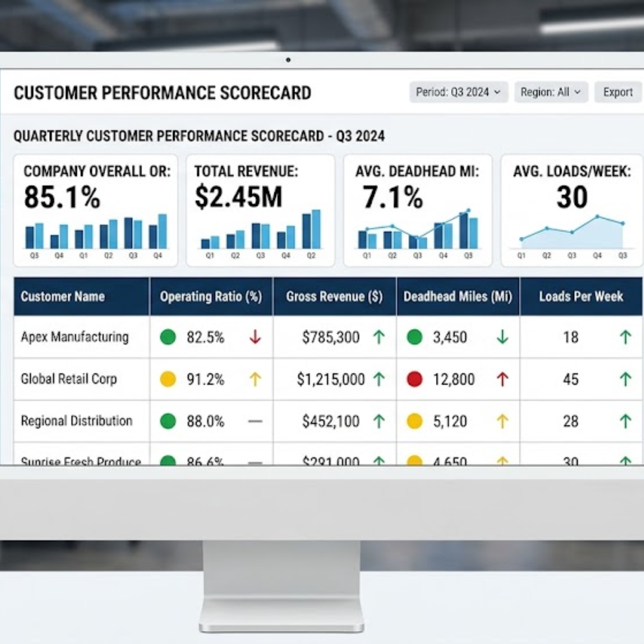Click red up arrow beside 12,800
Screen dimensions: 644x644
[x=502, y=379]
